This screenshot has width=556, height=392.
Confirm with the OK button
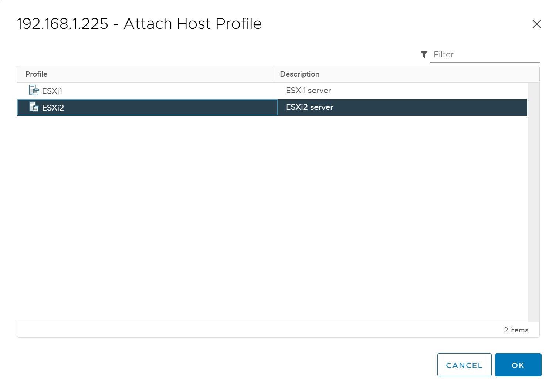tap(518, 365)
